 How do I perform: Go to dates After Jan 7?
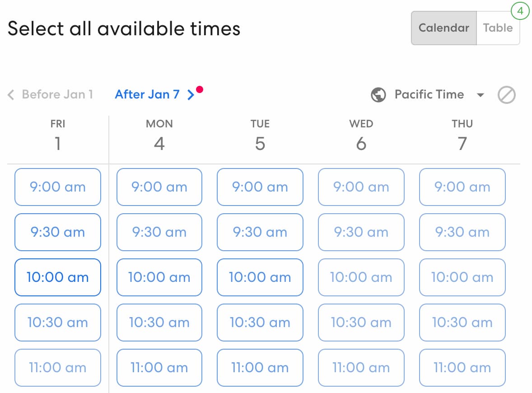[x=147, y=94]
